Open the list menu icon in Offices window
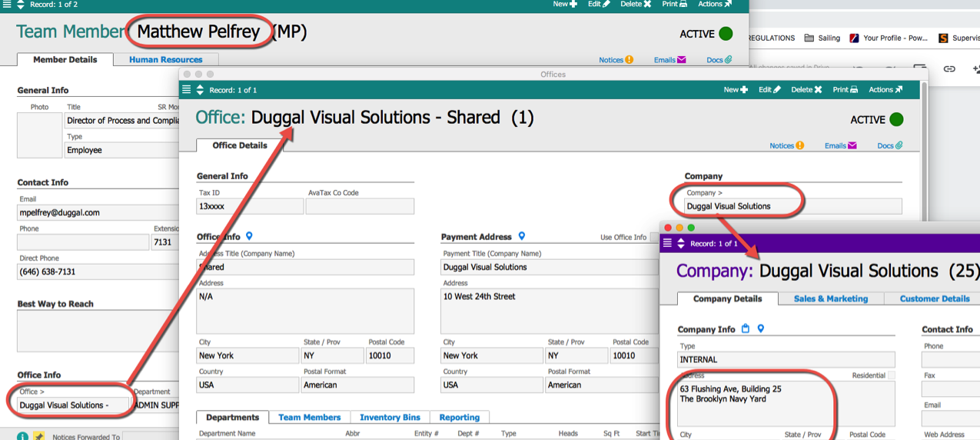This screenshot has width=980, height=440. (x=186, y=90)
